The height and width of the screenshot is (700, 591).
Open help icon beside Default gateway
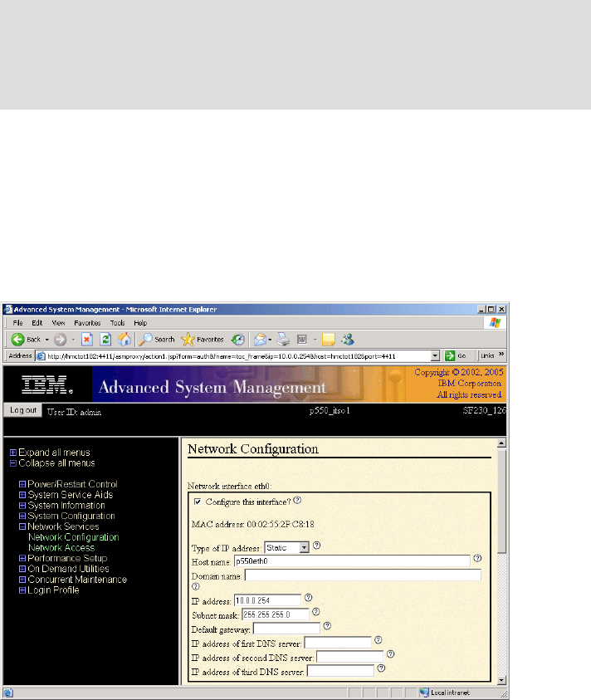(x=327, y=626)
